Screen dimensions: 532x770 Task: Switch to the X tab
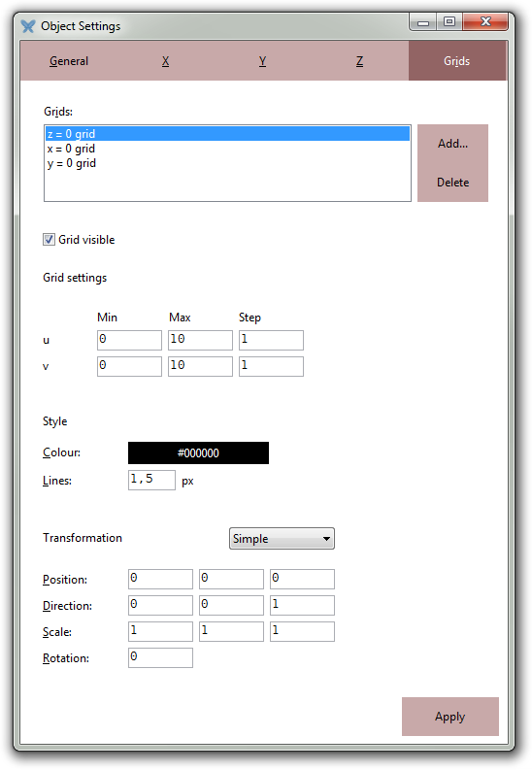click(x=165, y=61)
